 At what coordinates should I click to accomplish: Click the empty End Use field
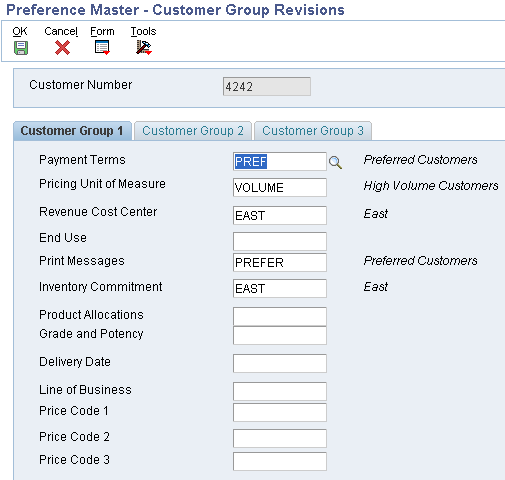(x=280, y=241)
